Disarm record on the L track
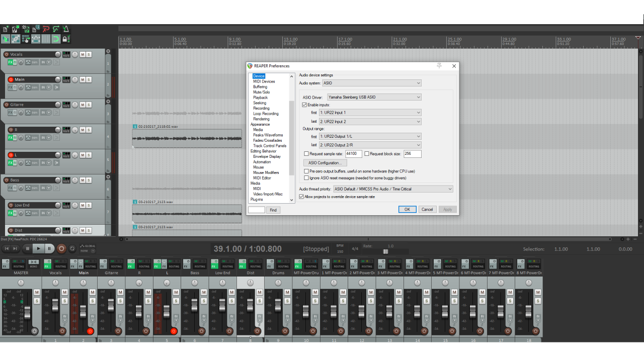The height and width of the screenshot is (362, 644). (x=11, y=155)
